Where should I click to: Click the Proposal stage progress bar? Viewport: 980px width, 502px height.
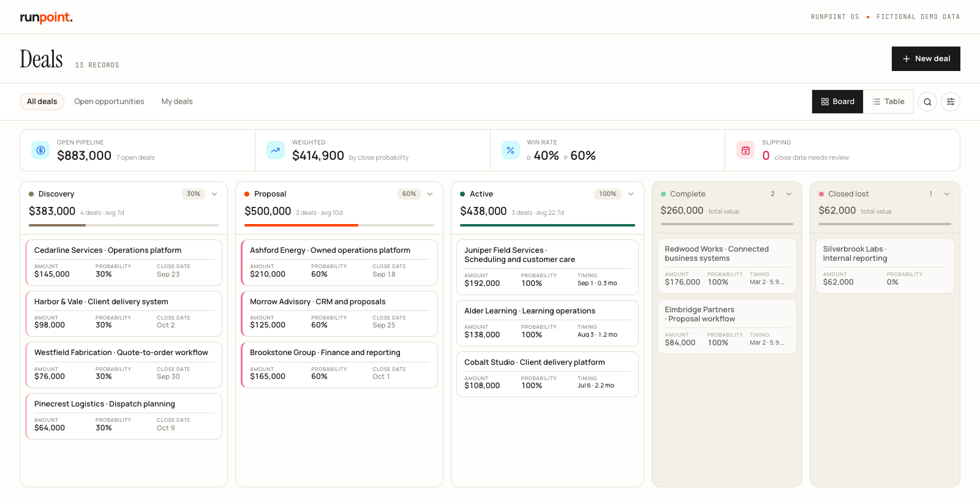point(339,225)
